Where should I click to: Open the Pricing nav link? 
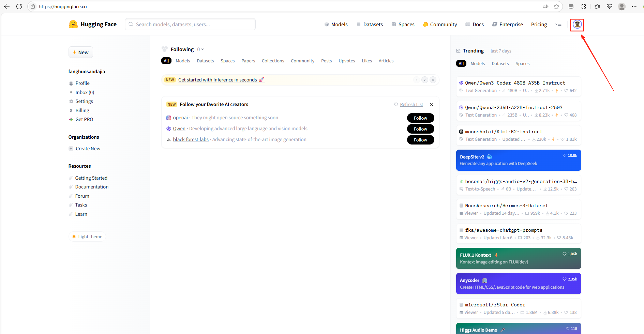539,25
